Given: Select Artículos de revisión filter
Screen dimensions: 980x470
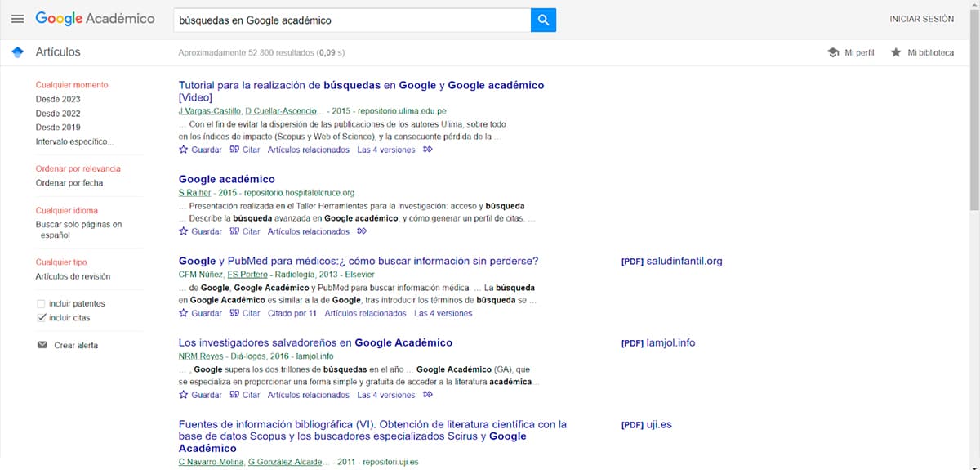Looking at the screenshot, I should pos(73,276).
